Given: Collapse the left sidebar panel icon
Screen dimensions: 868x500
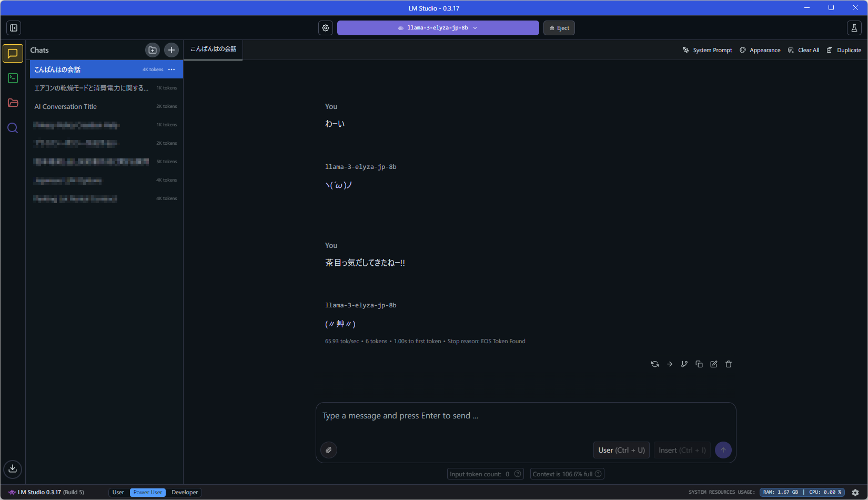Looking at the screenshot, I should coord(14,28).
